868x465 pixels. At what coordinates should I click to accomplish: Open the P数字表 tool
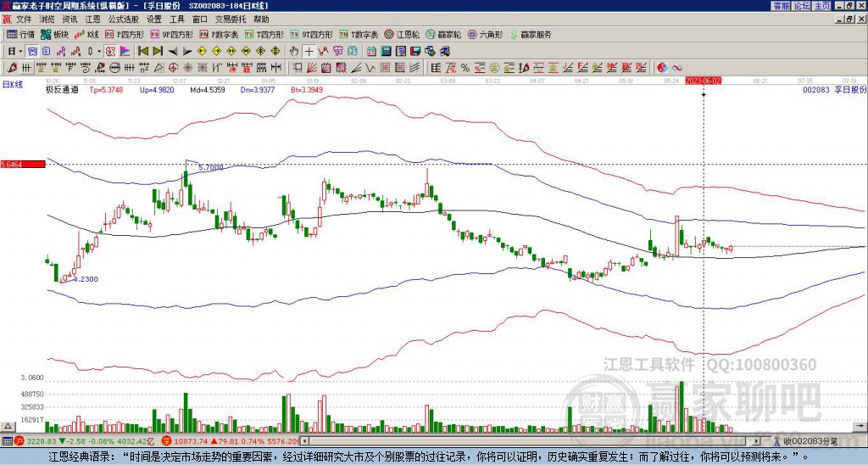219,34
